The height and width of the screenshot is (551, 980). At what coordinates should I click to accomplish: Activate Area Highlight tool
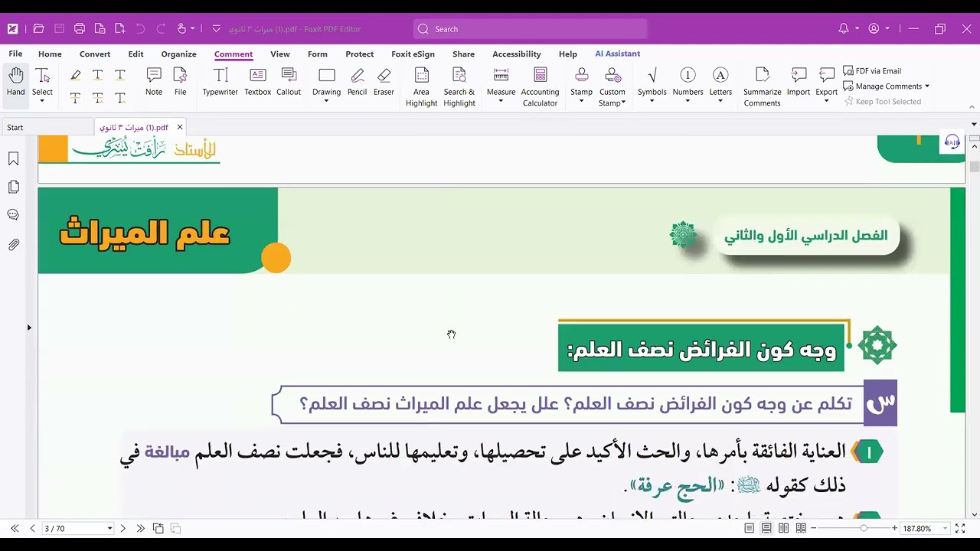point(421,86)
